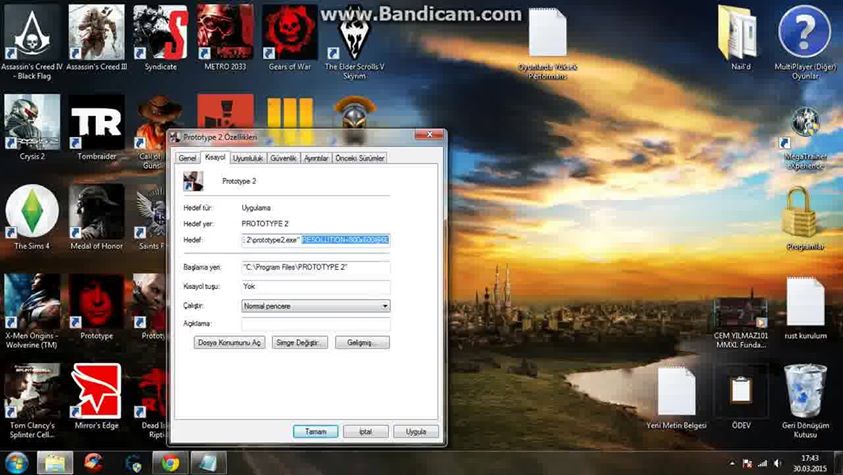Expand the Çalıştır Normal pencere dropdown
Viewport: 843px width, 475px height.
tap(316, 306)
